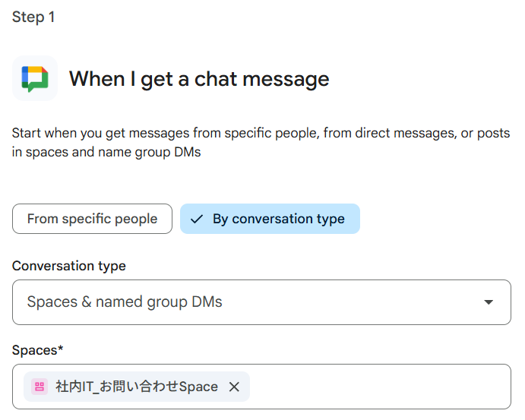Viewport: 525px width, 420px height.
Task: Click the Google Chat app icon
Action: tap(35, 78)
